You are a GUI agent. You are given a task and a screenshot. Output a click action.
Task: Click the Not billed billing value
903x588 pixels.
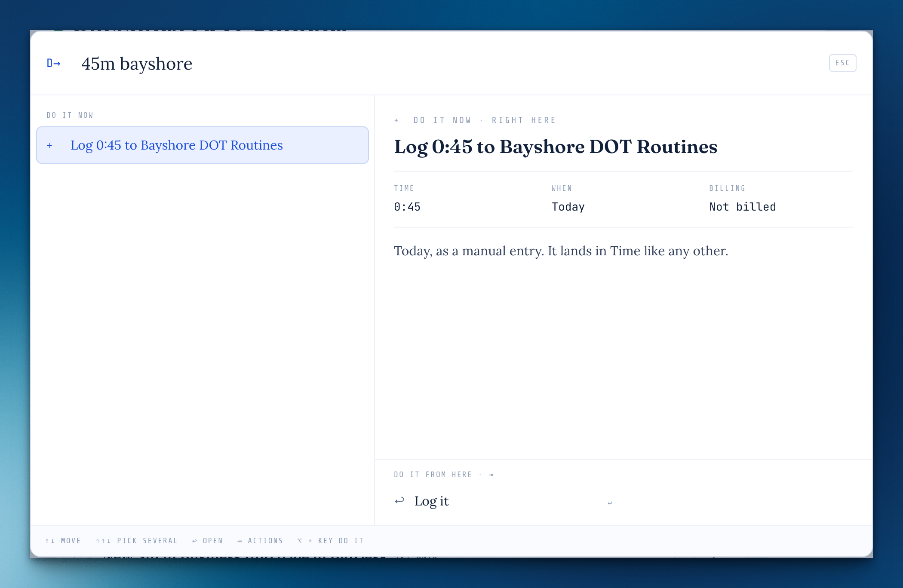[743, 207]
